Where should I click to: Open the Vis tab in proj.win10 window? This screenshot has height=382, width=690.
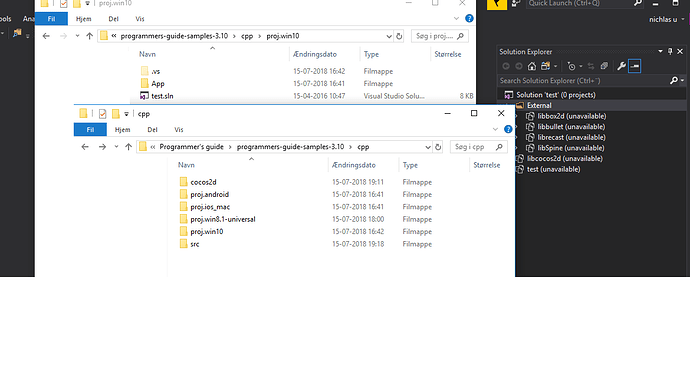[x=140, y=18]
